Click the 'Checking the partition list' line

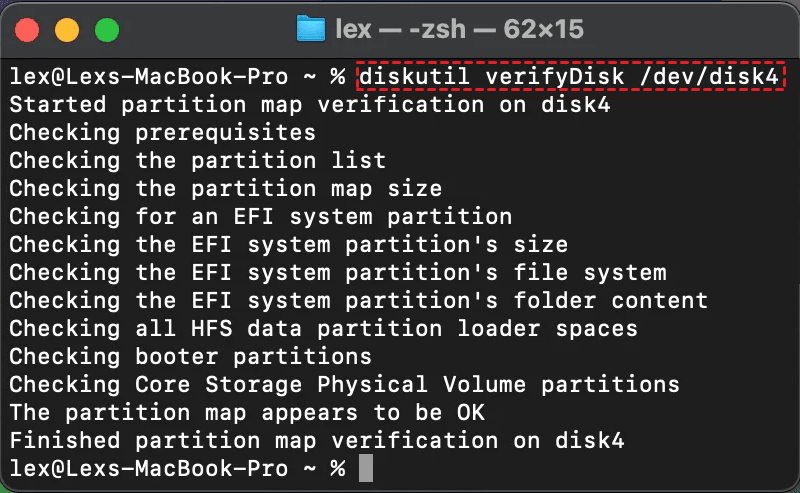[x=197, y=160]
